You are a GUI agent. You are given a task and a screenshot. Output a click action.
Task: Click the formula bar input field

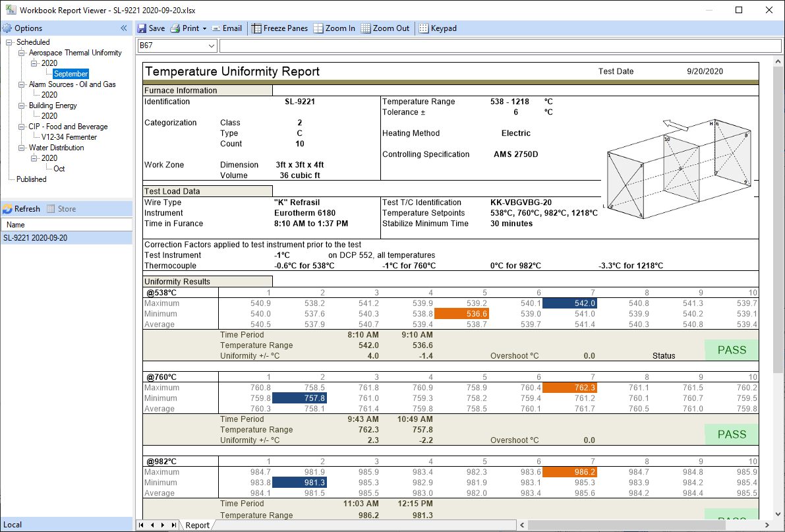tap(500, 45)
